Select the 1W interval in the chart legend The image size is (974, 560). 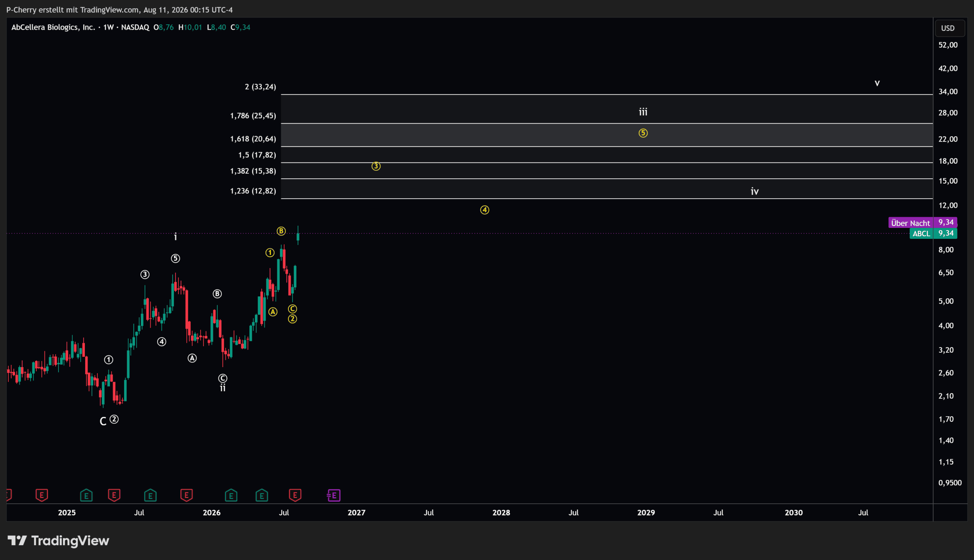coord(108,27)
